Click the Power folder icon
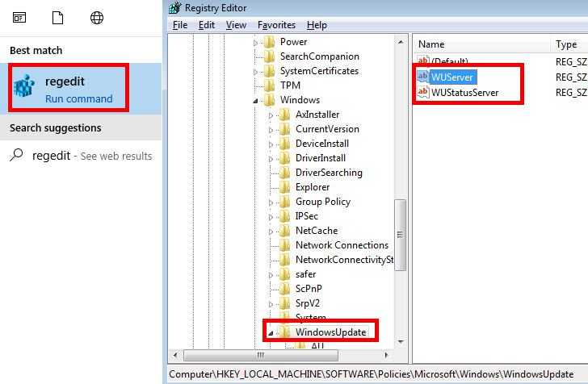Image resolution: width=588 pixels, height=384 pixels. (269, 42)
